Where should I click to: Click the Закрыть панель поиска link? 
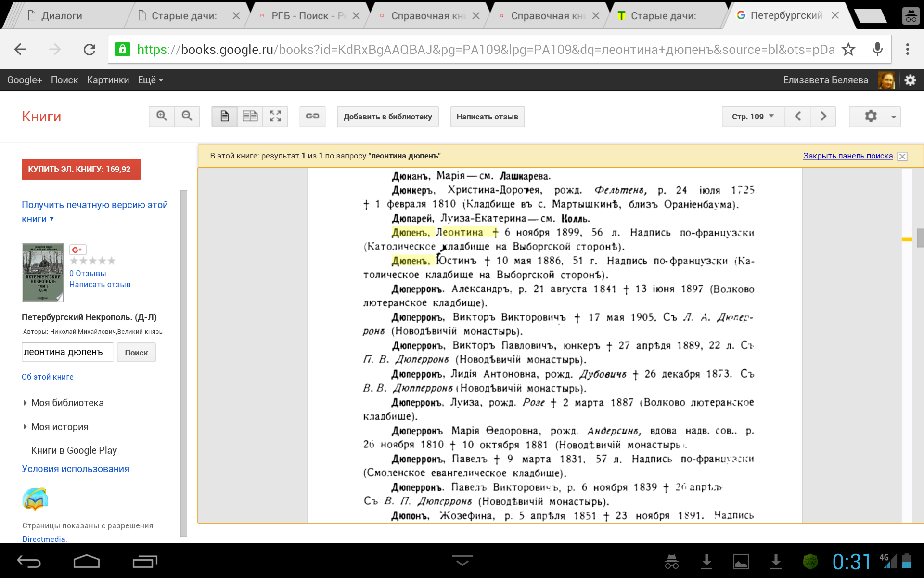[x=847, y=156]
